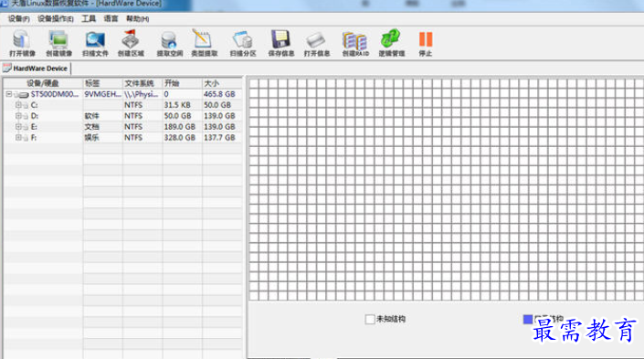This screenshot has width=644, height=359.
Task: Open the 语言 menu
Action: pos(111,19)
